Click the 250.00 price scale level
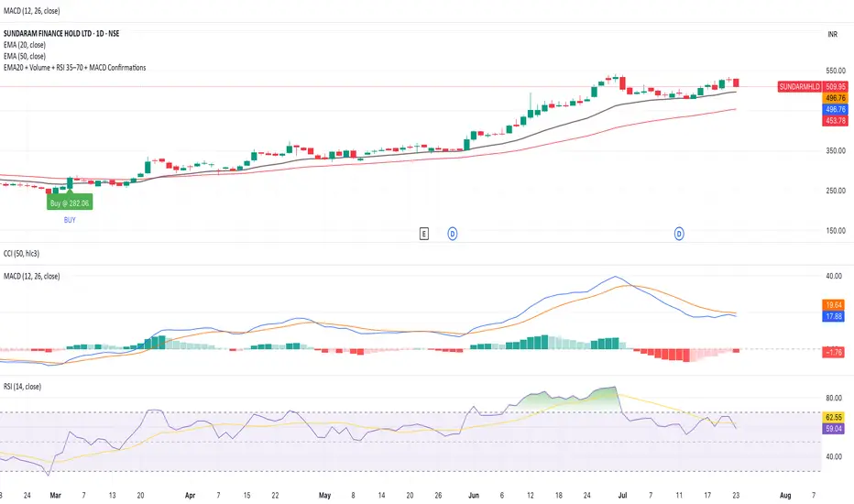854x504 pixels. (x=836, y=191)
